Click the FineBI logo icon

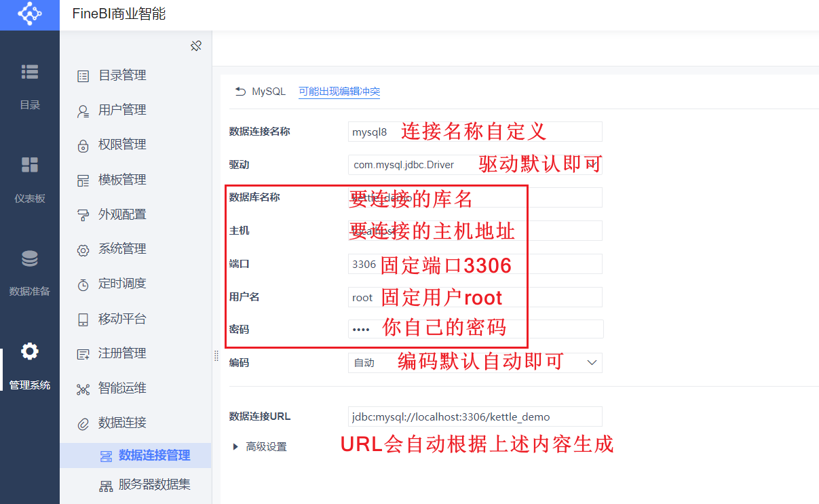coord(29,14)
